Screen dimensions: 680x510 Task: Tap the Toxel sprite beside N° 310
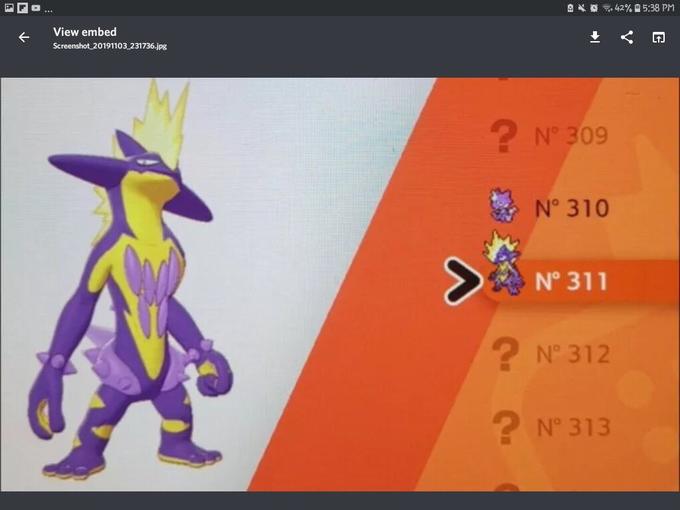click(503, 205)
